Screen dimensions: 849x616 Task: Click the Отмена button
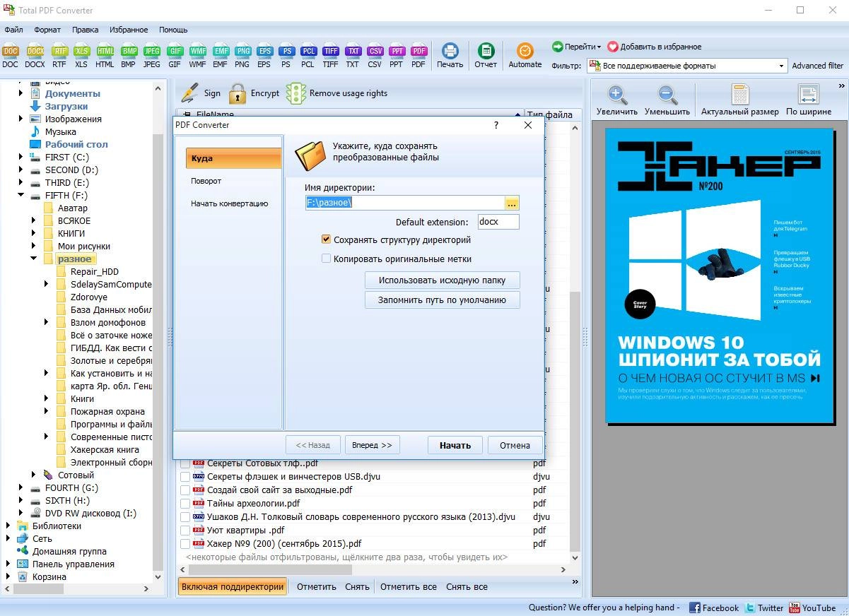[515, 445]
